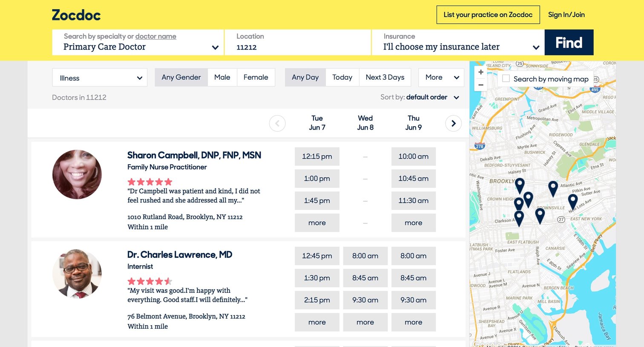Book Campbell's 1:00 pm Tuesday slot
The height and width of the screenshot is (347, 644).
pyautogui.click(x=317, y=179)
